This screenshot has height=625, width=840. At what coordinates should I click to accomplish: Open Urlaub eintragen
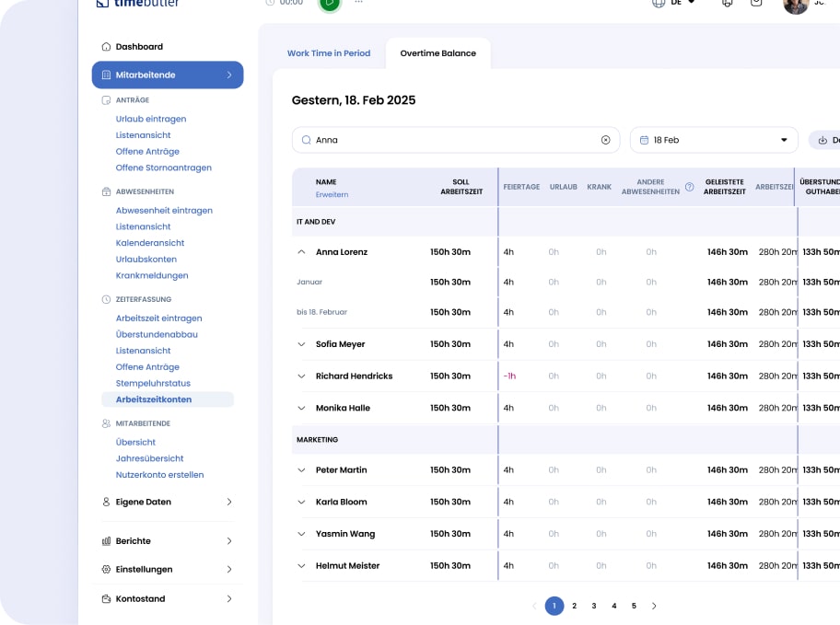point(151,119)
